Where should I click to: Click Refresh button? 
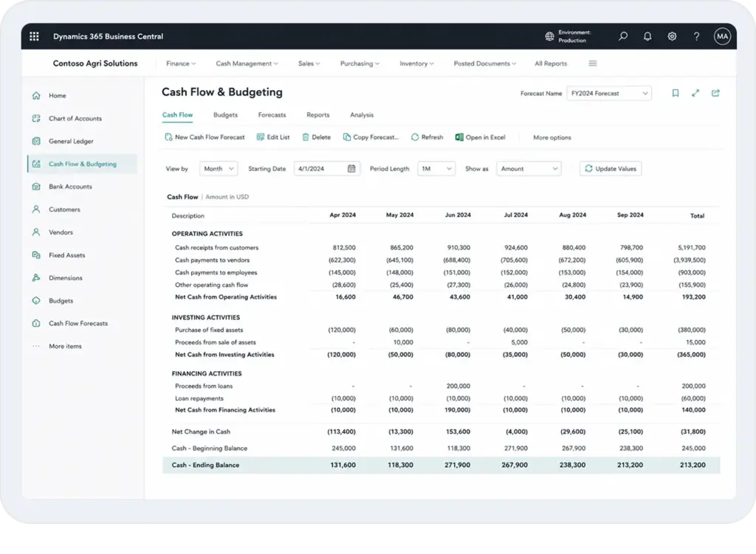(427, 136)
